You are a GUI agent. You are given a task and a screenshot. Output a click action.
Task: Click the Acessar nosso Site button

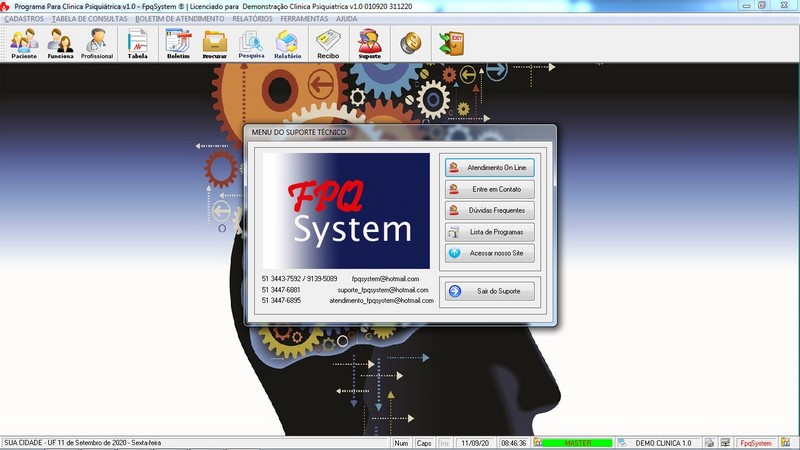490,253
